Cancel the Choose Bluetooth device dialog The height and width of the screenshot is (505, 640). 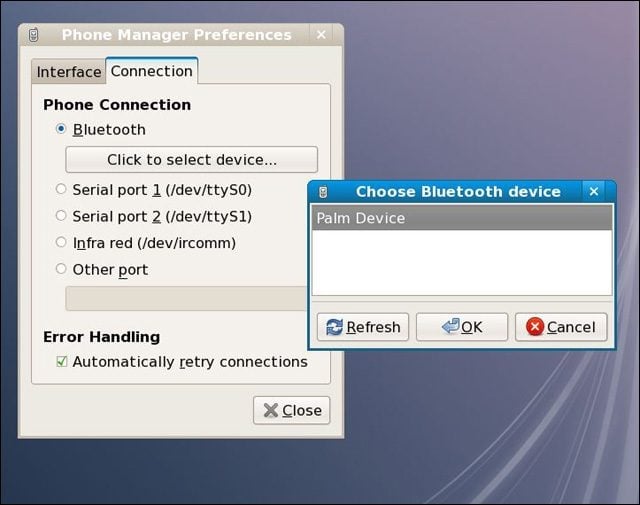(x=561, y=327)
